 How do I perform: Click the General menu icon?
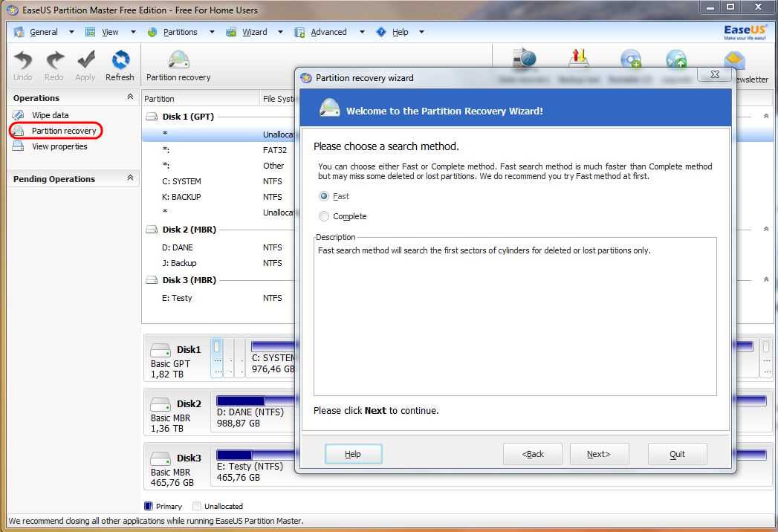(19, 32)
